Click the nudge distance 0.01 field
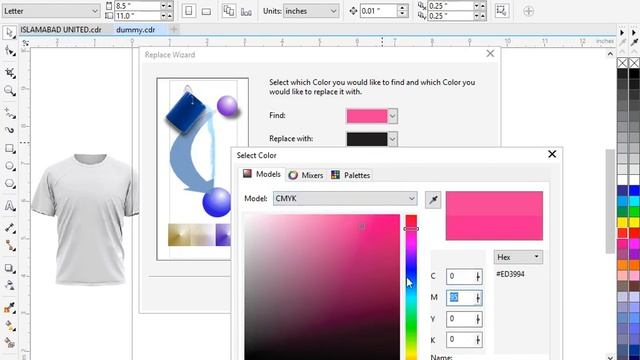The height and width of the screenshot is (360, 640). pos(378,11)
